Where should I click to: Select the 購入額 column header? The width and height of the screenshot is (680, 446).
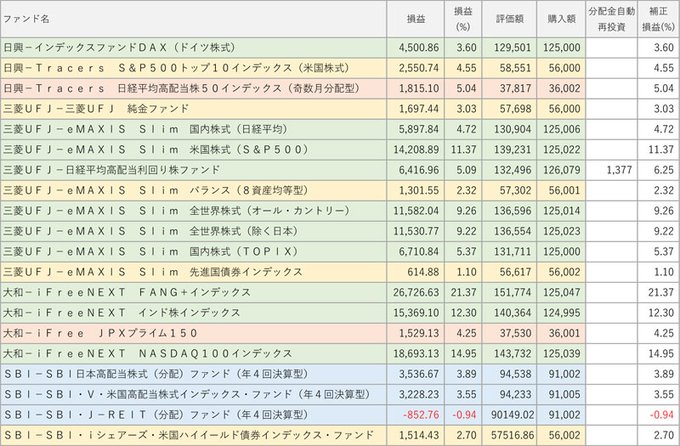561,19
